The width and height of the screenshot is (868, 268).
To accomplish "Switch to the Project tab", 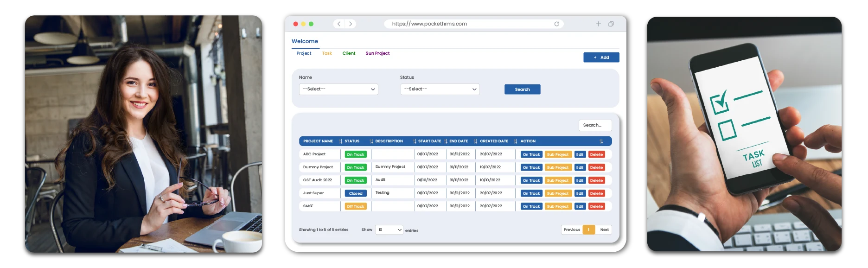I will [x=304, y=53].
